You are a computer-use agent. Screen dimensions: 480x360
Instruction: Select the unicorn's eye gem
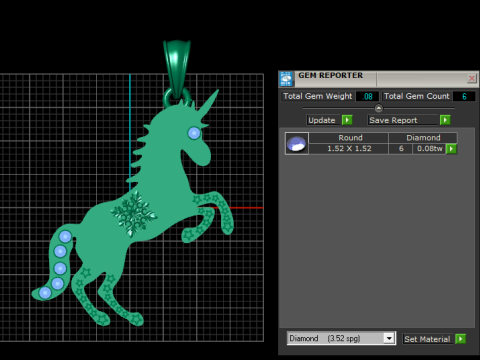tap(194, 133)
